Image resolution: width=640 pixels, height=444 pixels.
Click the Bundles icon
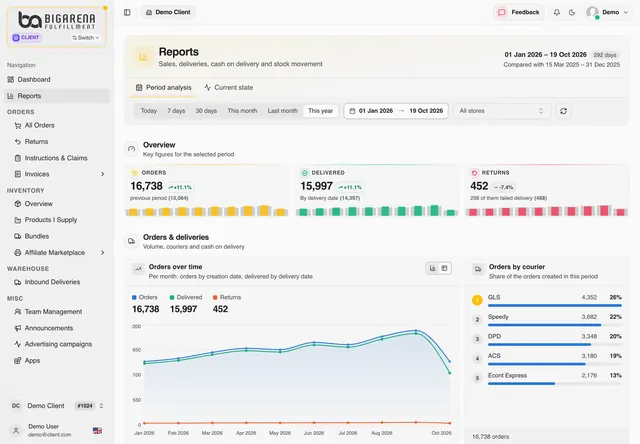(18, 236)
